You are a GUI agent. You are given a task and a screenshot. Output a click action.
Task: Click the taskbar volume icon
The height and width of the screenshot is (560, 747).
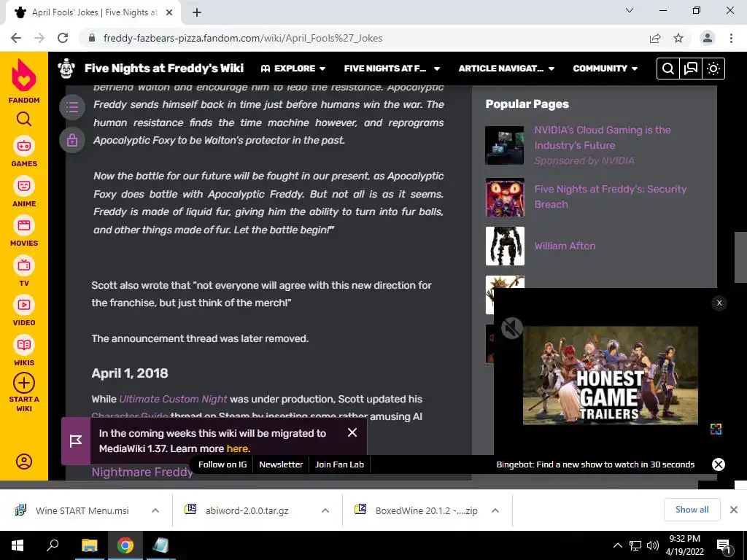pos(653,545)
